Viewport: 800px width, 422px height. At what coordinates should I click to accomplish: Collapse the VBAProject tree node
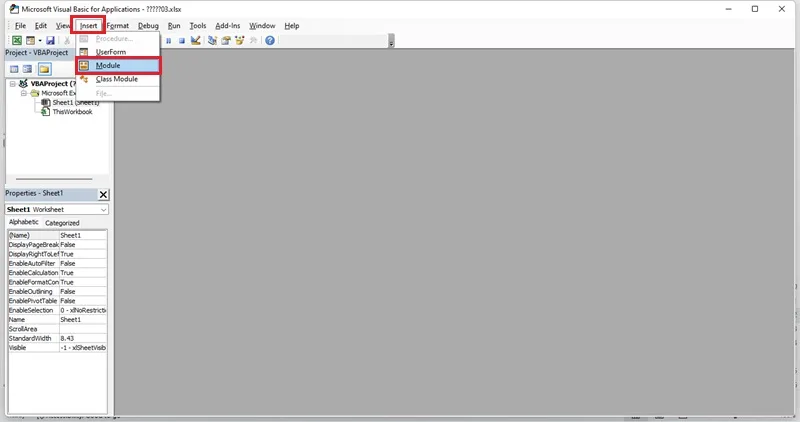tap(13, 84)
